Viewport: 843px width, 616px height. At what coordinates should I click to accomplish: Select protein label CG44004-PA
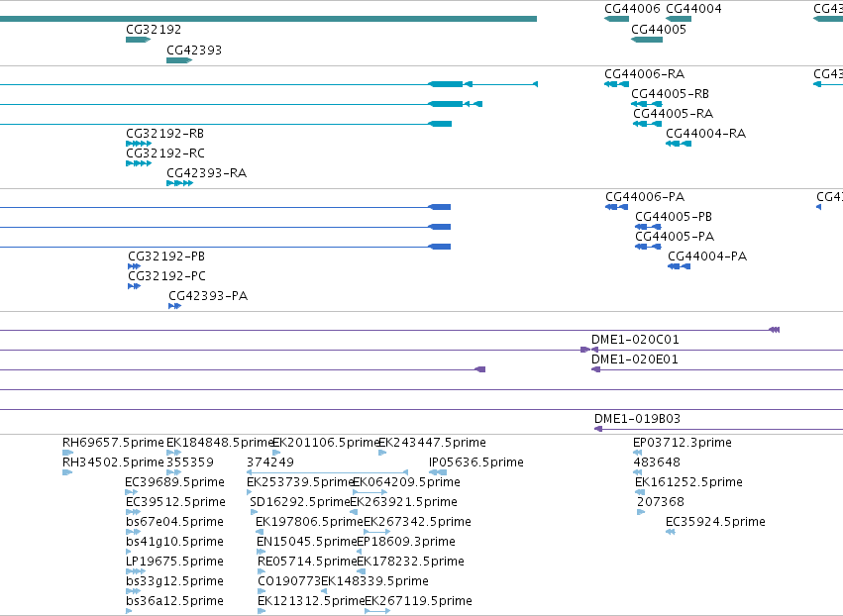pyautogui.click(x=707, y=257)
